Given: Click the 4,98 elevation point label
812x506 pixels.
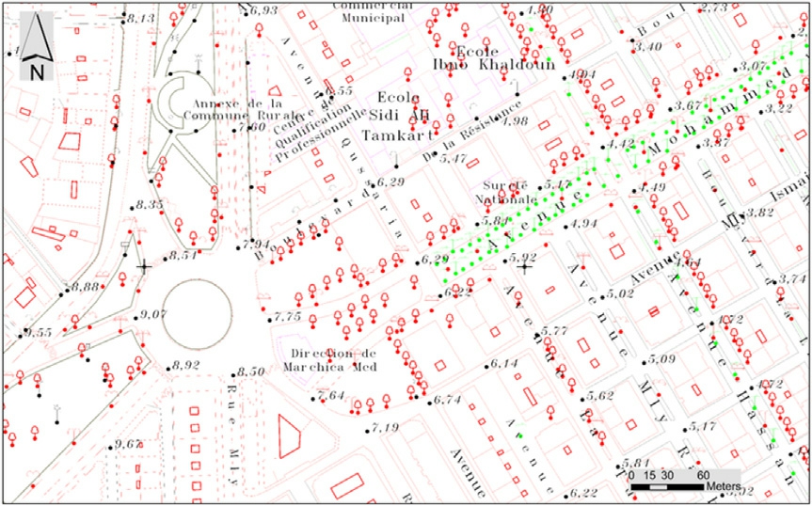Looking at the screenshot, I should tap(517, 121).
